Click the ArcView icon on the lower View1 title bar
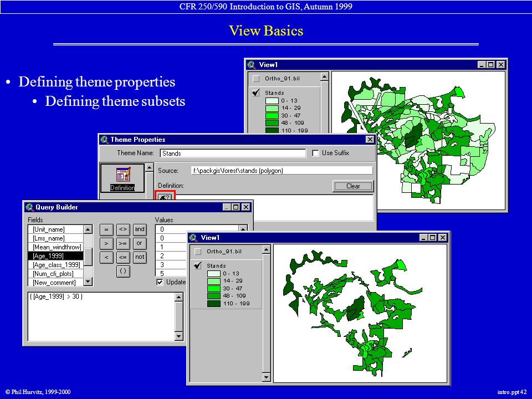Screen dimensions: 532x399 tap(193, 238)
